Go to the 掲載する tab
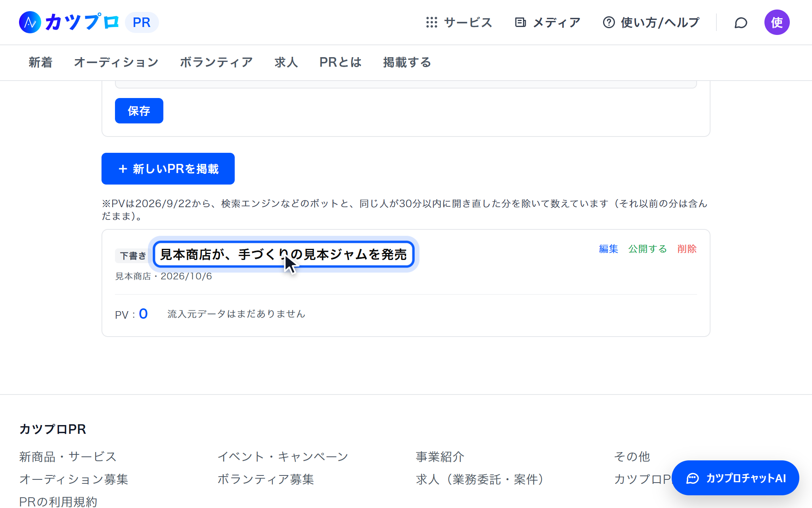 click(407, 62)
